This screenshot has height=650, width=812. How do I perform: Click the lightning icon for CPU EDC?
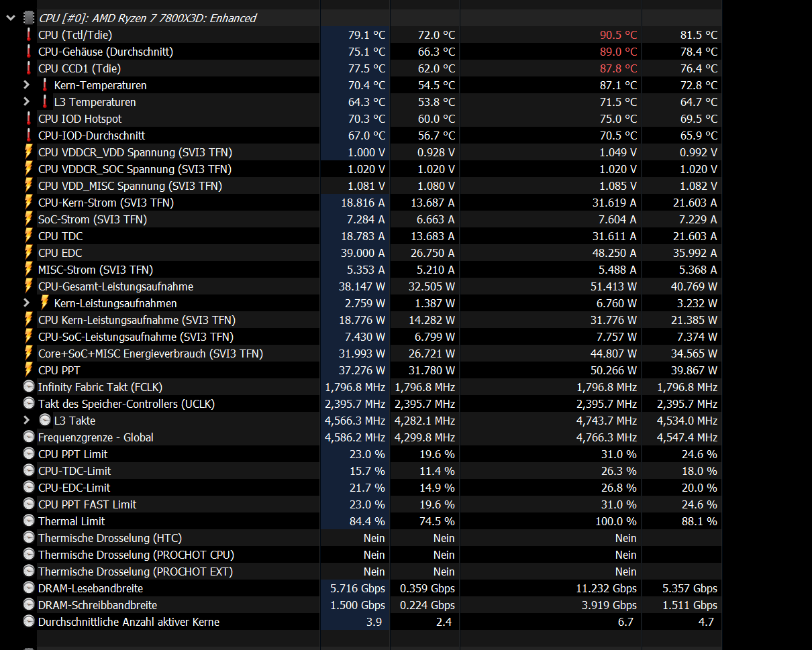(29, 252)
